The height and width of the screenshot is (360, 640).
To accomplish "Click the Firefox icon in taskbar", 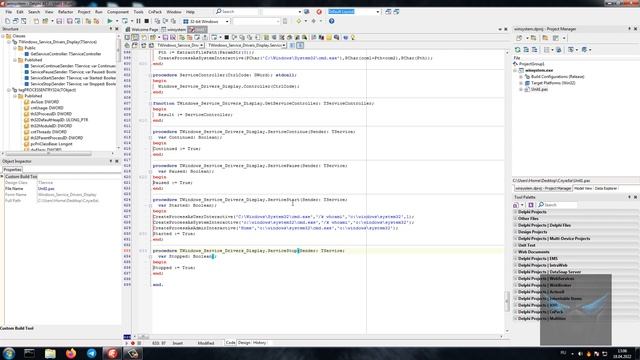I will coord(71,353).
